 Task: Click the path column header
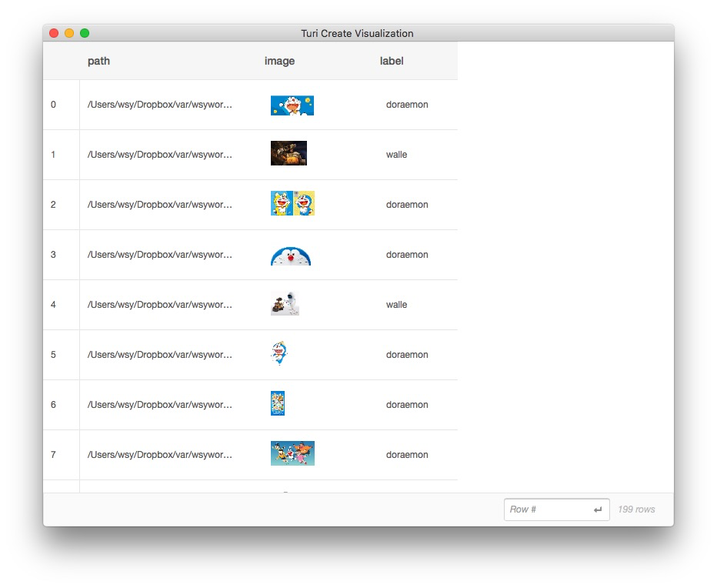[98, 61]
